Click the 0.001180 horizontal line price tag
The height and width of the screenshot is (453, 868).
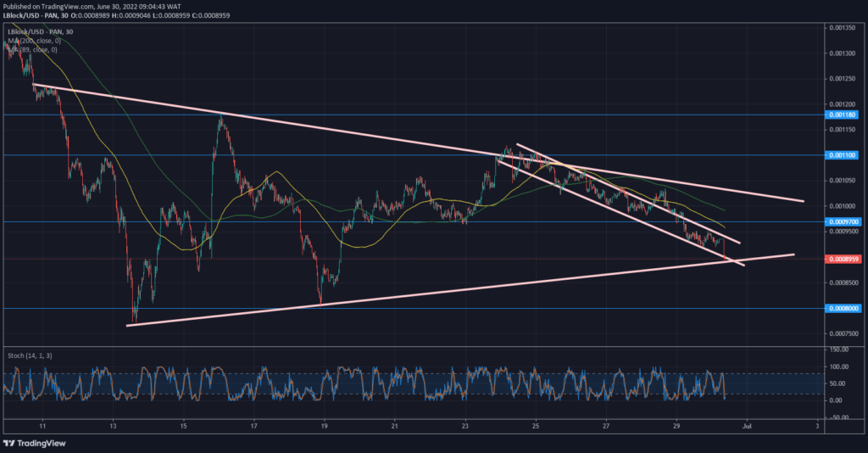tap(842, 115)
